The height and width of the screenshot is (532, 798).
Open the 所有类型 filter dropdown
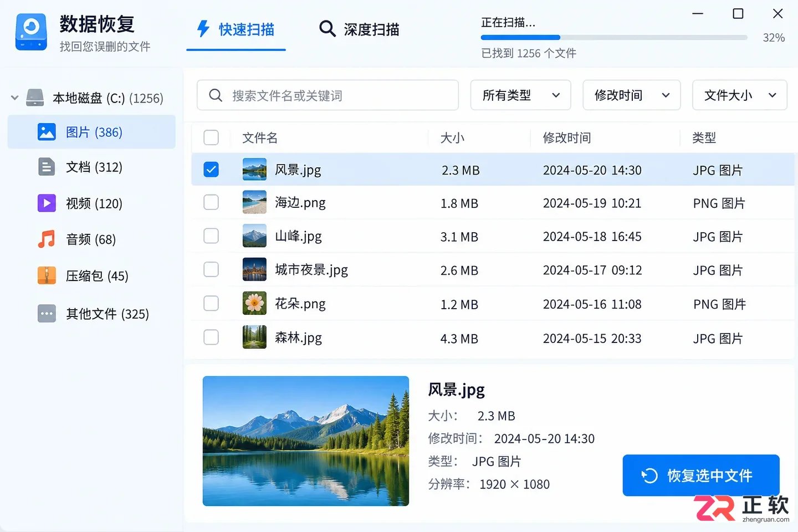point(520,95)
